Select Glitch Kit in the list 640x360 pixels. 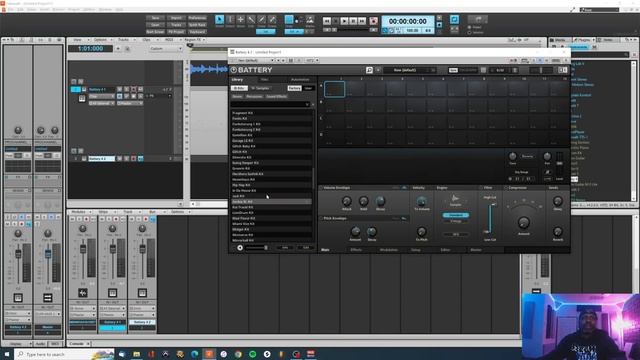[271, 151]
